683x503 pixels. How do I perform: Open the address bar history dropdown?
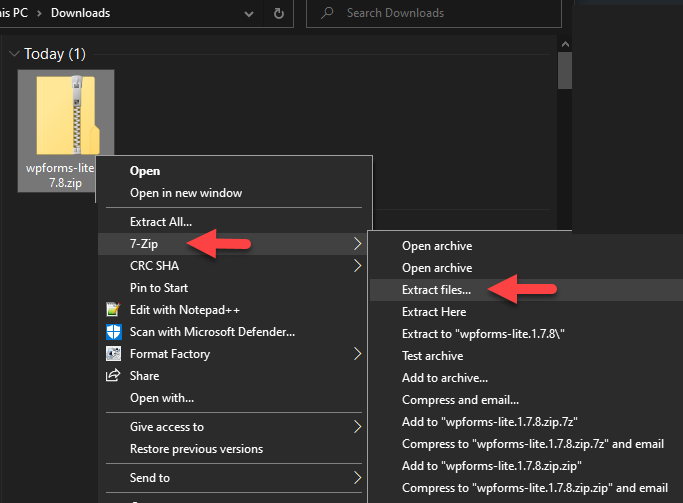(x=249, y=14)
